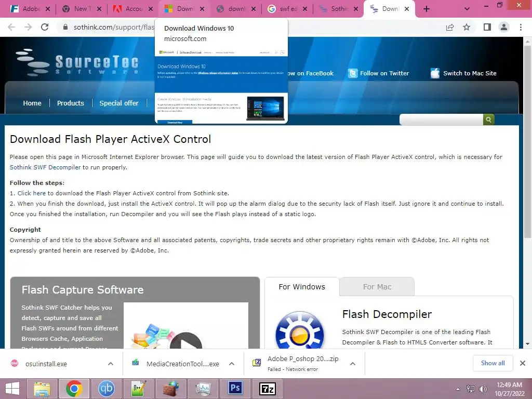Open the browser side panel icon
The height and width of the screenshot is (399, 532).
coord(487,27)
